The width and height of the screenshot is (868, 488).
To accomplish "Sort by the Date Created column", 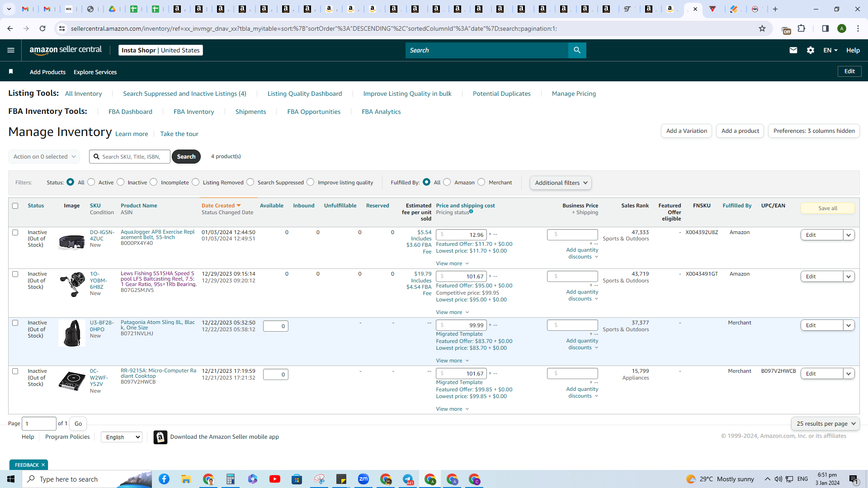I will click(x=221, y=206).
